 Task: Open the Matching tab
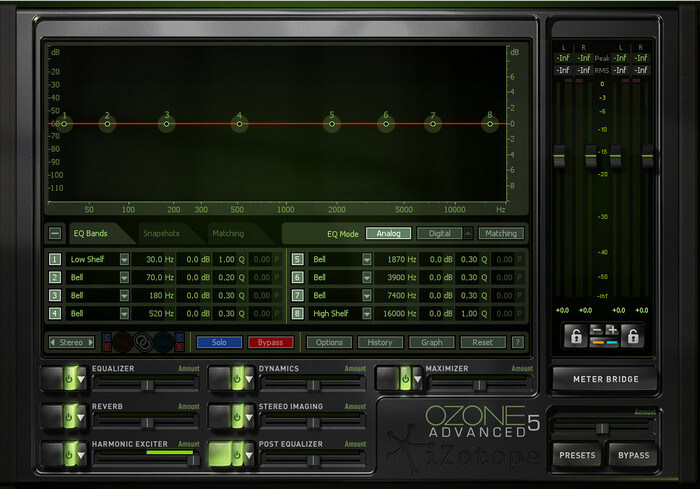pos(226,233)
